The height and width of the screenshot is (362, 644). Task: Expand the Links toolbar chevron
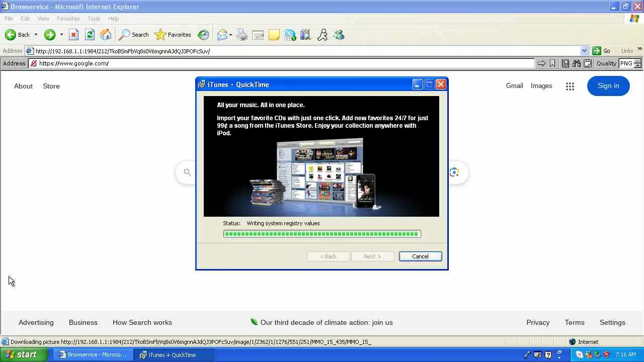click(x=640, y=49)
